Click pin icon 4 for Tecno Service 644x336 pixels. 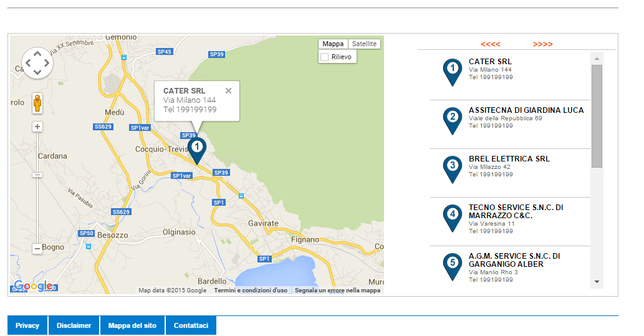453,216
